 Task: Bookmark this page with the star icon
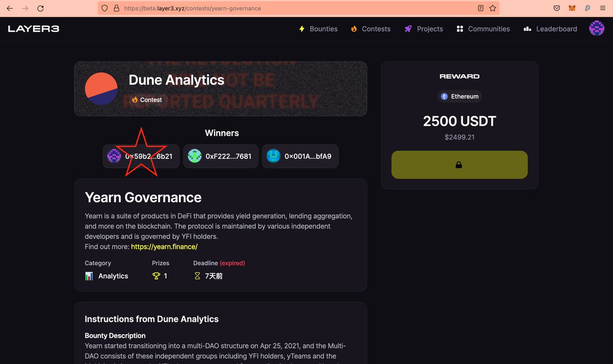[x=492, y=8]
